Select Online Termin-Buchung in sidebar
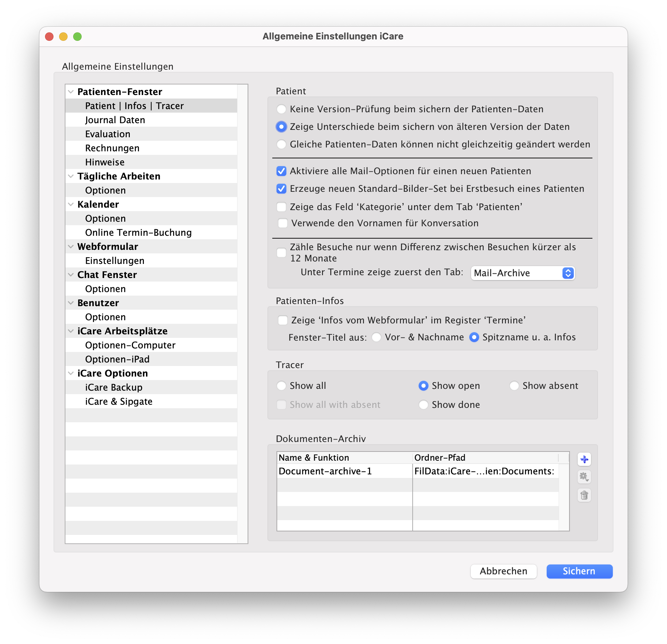Image resolution: width=667 pixels, height=644 pixels. (138, 233)
